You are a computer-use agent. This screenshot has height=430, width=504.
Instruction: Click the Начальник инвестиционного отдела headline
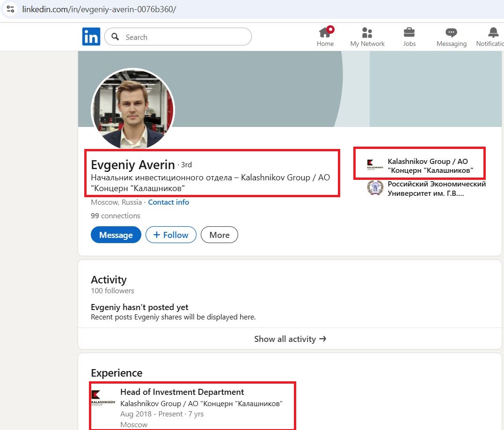(x=211, y=183)
